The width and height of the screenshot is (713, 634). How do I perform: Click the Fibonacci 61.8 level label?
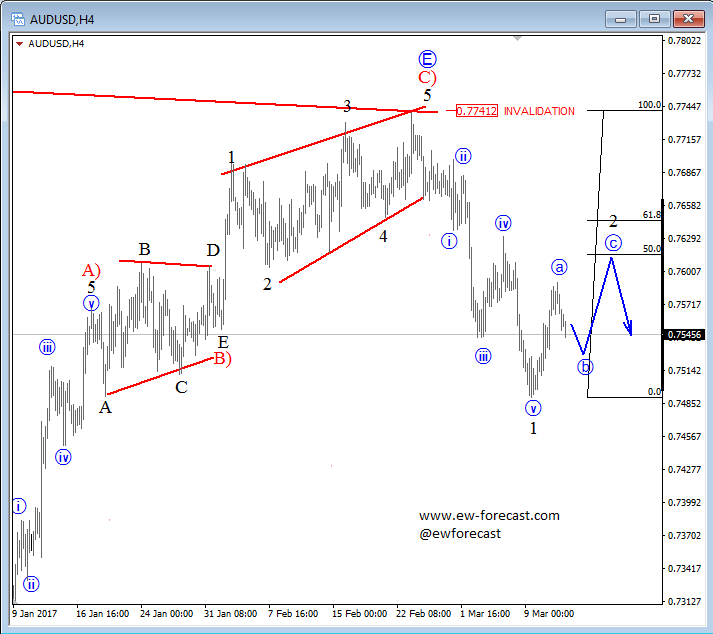[652, 215]
